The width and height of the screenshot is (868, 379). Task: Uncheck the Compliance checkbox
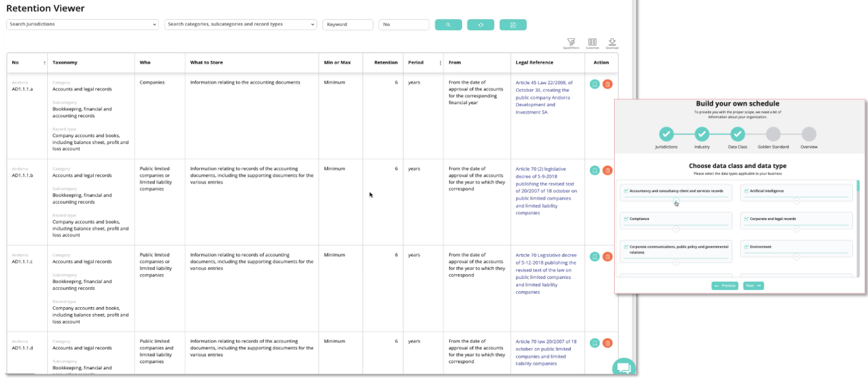click(x=626, y=219)
